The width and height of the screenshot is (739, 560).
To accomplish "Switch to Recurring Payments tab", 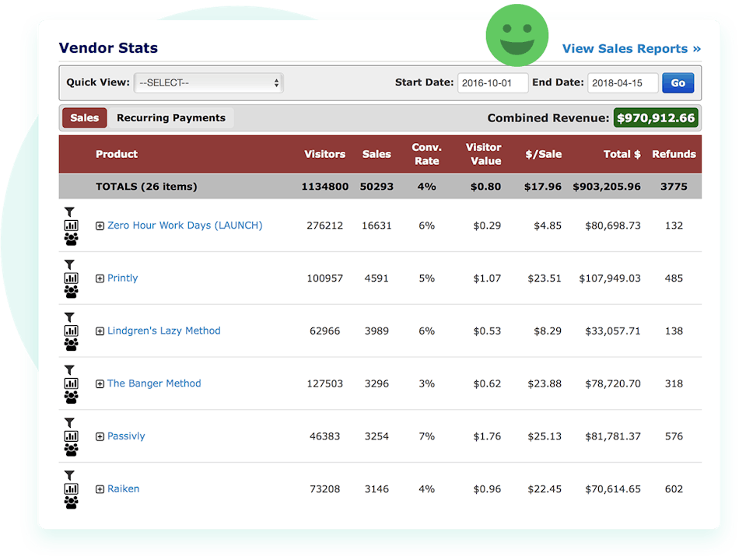I will click(171, 118).
